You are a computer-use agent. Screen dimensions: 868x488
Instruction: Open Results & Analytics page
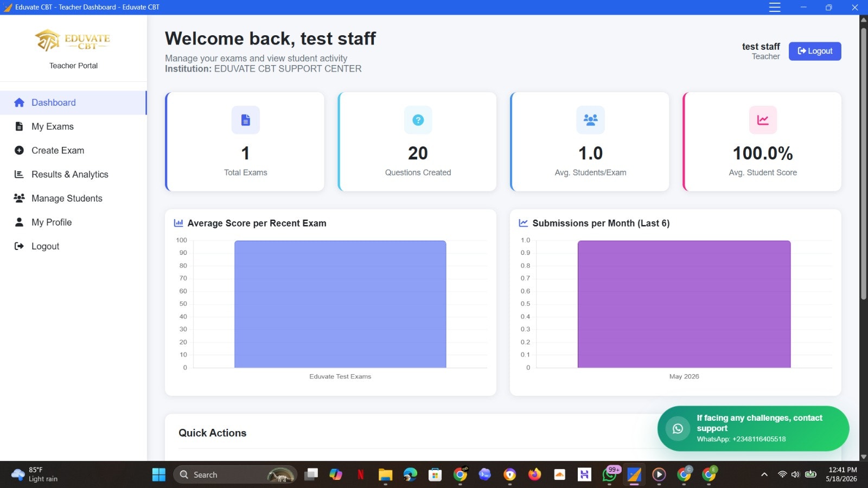click(73, 174)
